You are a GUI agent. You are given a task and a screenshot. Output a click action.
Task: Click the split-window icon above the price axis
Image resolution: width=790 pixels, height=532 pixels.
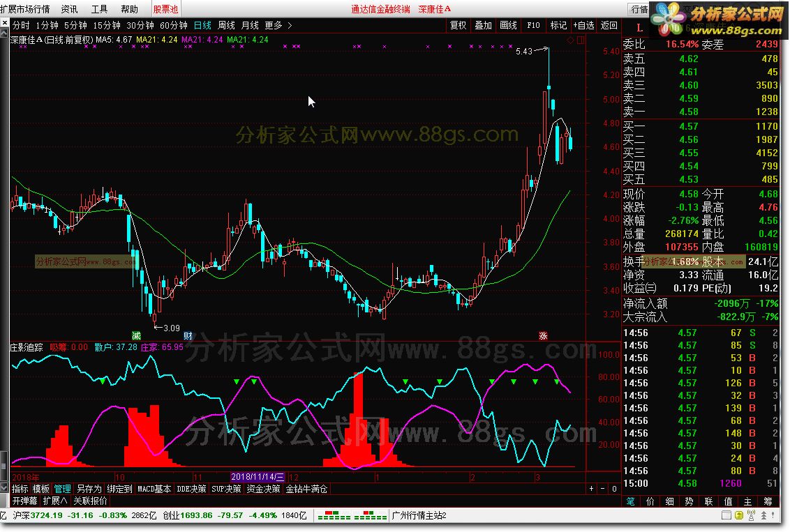coord(581,40)
